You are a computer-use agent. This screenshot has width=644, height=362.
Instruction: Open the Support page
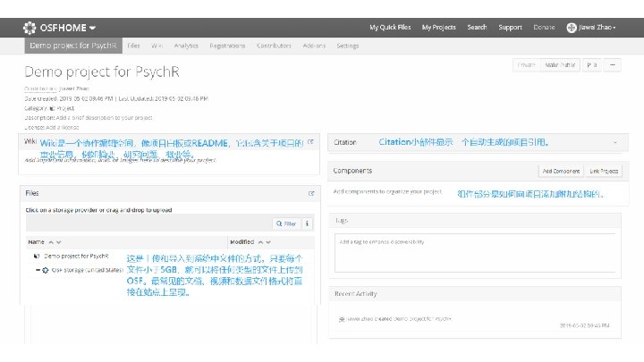pos(510,27)
